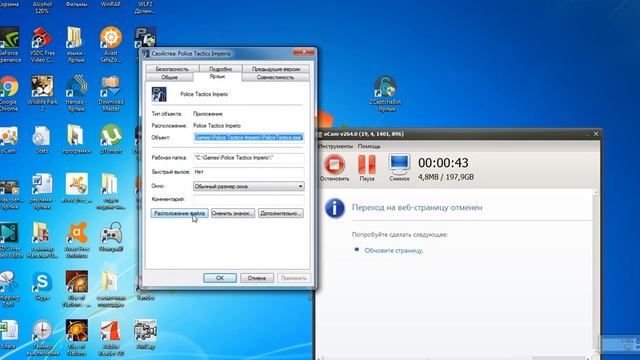Open the Download Master shortcut
Viewport: 640px width, 360px height.
[111, 93]
